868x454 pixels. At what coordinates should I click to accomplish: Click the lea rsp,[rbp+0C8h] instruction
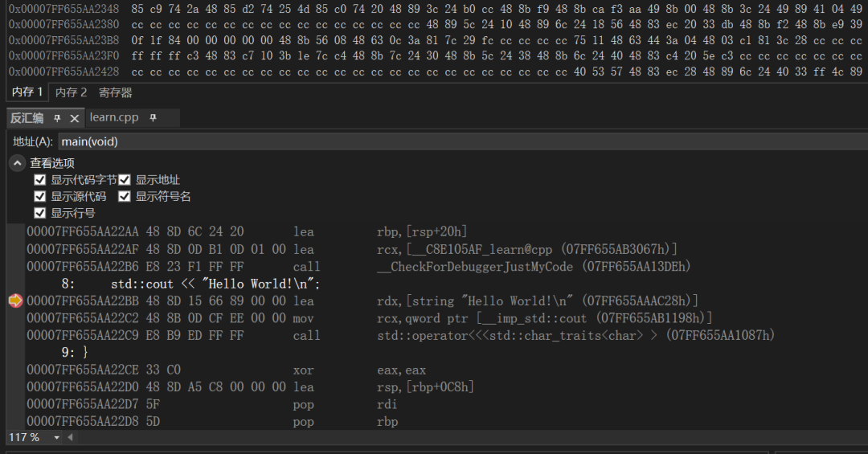[250, 387]
